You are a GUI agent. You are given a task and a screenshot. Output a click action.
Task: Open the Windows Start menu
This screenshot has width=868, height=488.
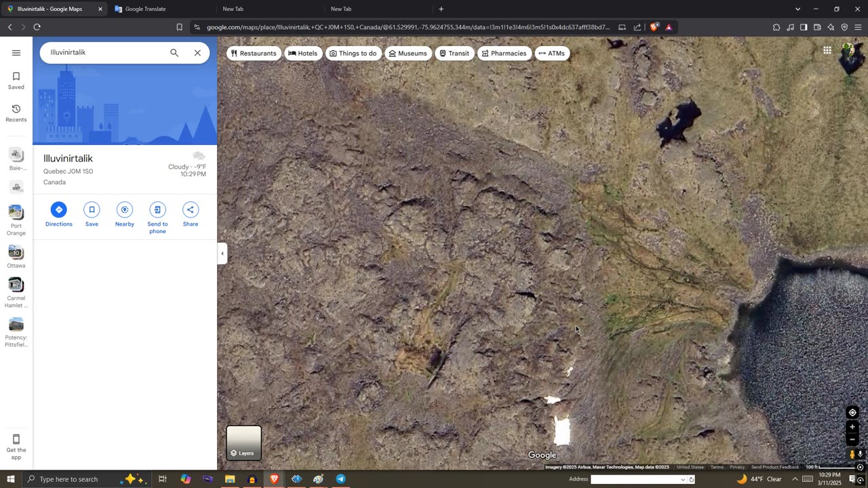[x=10, y=479]
